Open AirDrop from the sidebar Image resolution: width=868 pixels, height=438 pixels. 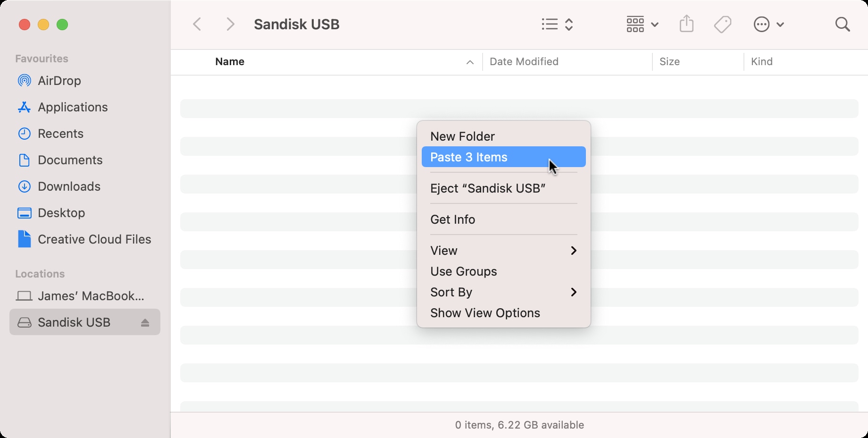pos(59,81)
